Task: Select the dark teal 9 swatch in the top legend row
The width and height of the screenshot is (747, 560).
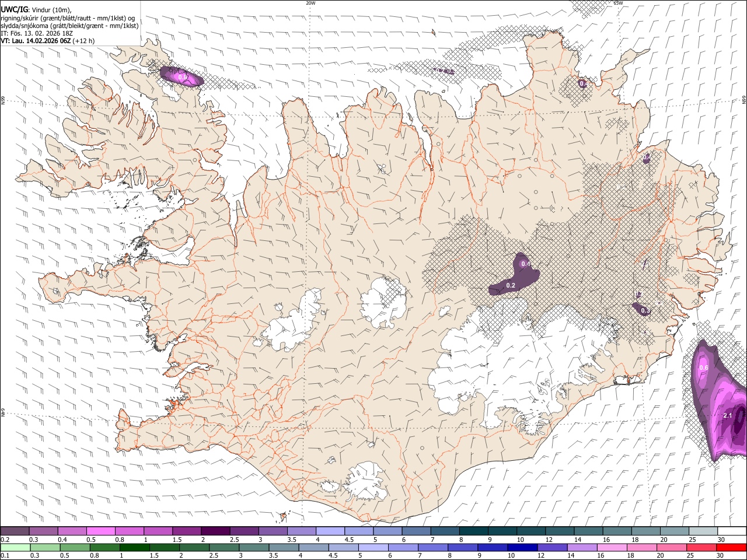Action: click(501, 531)
